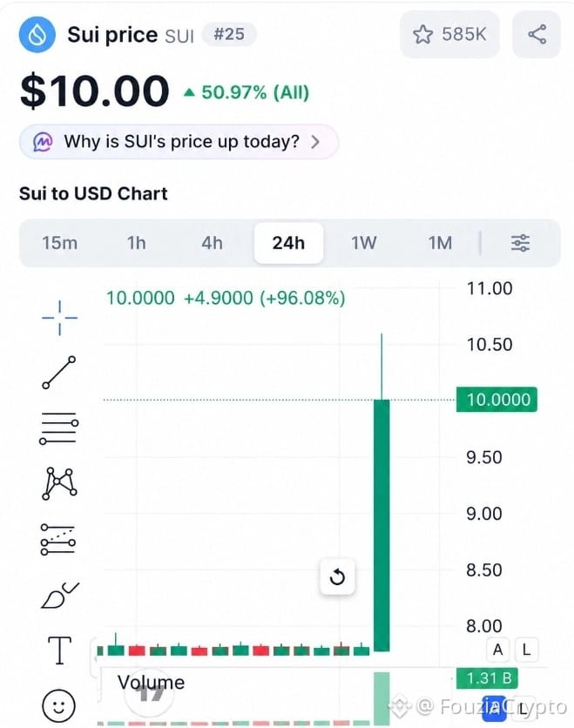This screenshot has width=574, height=728.
Task: Switch chart to 15m timeframe
Action: [59, 243]
